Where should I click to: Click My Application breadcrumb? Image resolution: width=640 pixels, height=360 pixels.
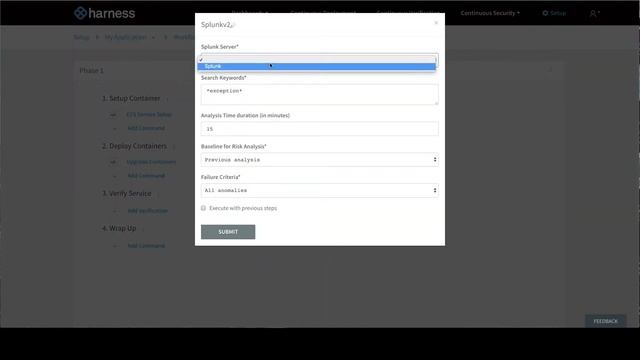pyautogui.click(x=126, y=37)
